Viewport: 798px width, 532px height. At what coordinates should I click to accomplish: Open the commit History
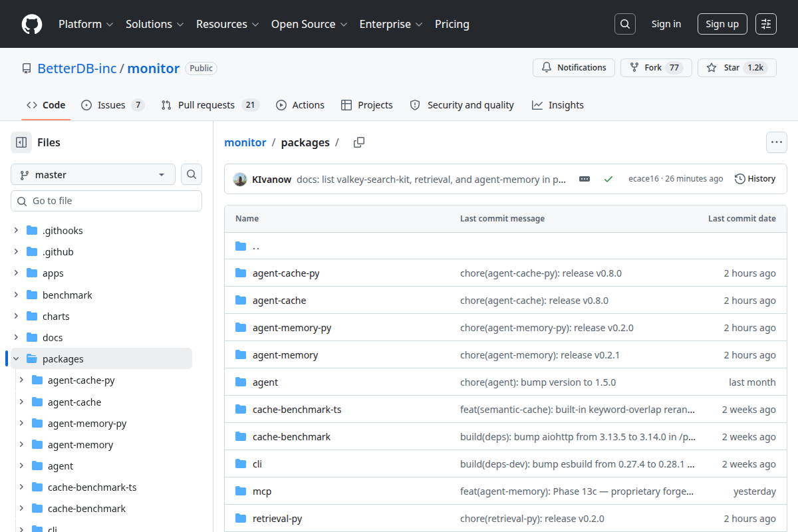click(755, 179)
